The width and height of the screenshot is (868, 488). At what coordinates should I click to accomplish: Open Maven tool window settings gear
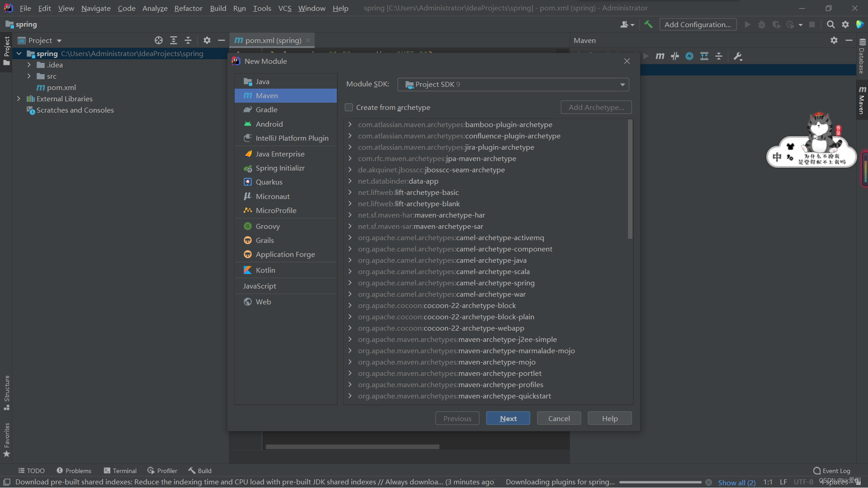[834, 40]
